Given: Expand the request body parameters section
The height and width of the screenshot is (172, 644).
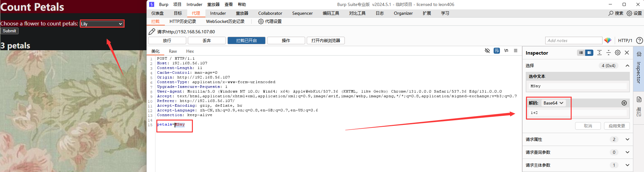Looking at the screenshot, I should click(x=627, y=165).
